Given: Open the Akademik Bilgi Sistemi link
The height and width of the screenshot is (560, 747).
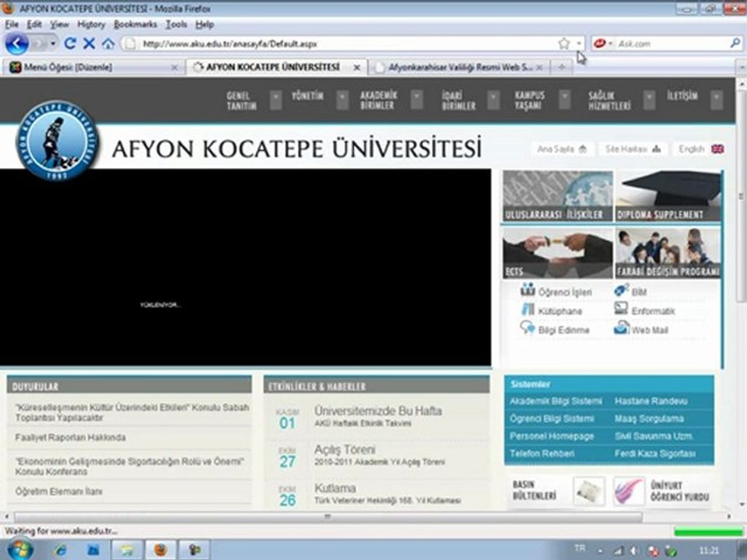Looking at the screenshot, I should click(556, 401).
